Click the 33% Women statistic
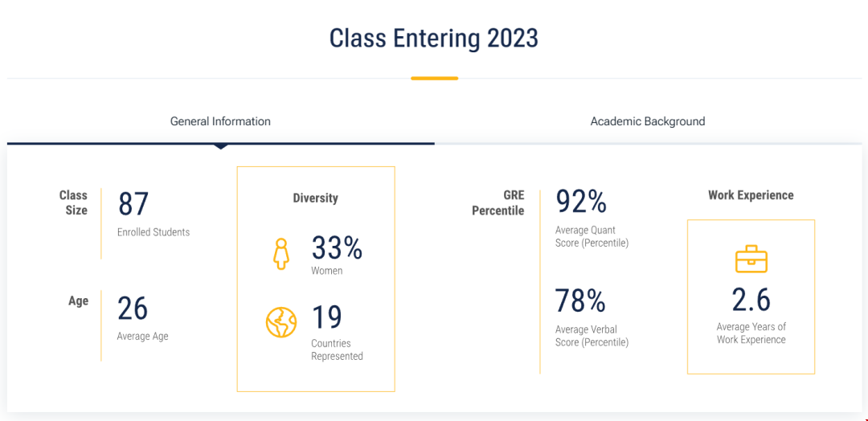This screenshot has height=421, width=868. coord(337,248)
